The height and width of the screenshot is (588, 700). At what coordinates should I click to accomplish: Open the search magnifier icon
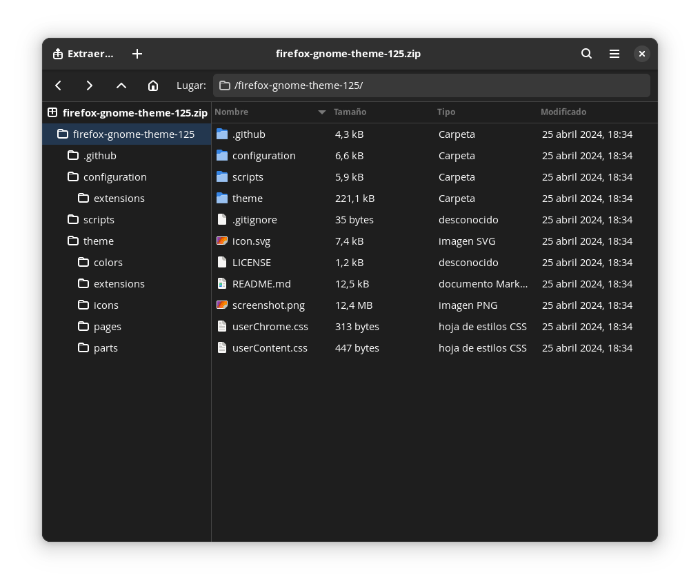pyautogui.click(x=587, y=54)
